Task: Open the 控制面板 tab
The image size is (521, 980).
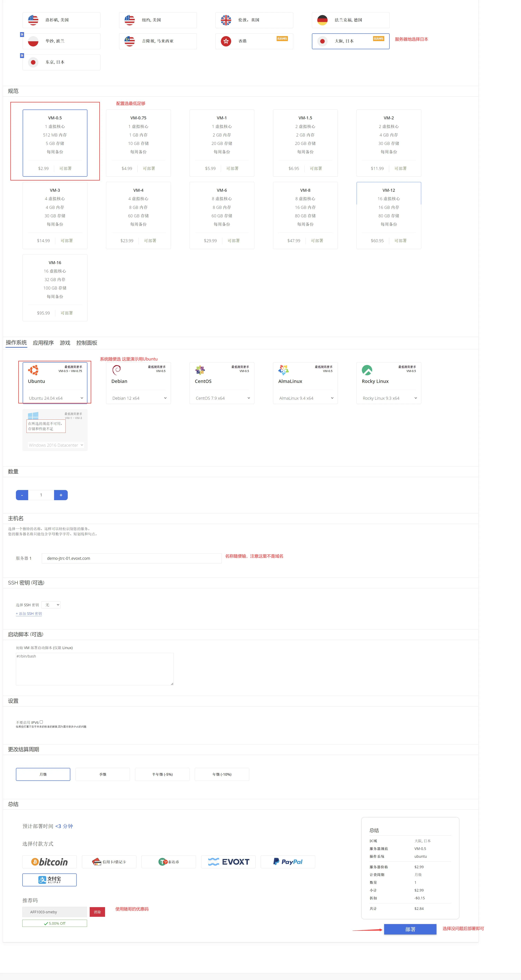Action: point(86,343)
